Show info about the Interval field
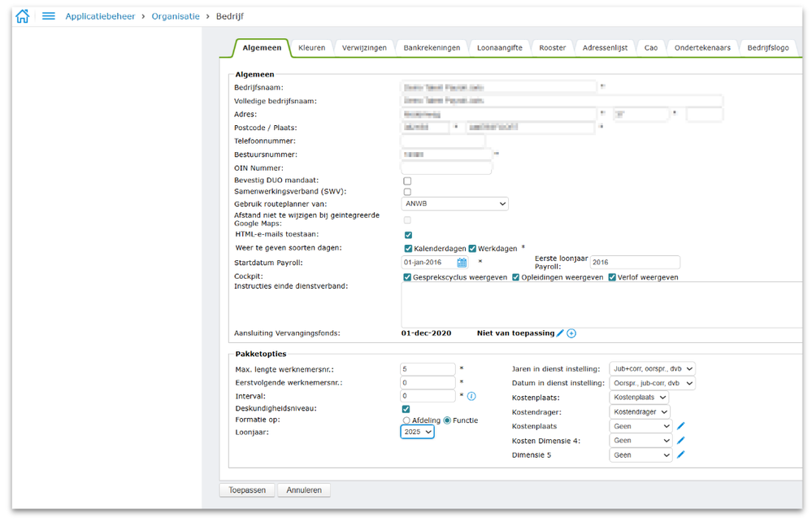 pyautogui.click(x=471, y=396)
